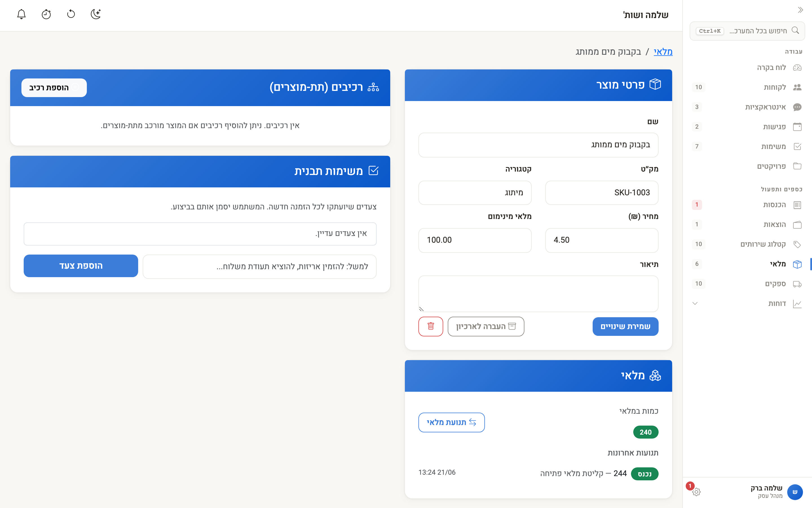The width and height of the screenshot is (812, 508).
Task: Click the red trash delete button
Action: 431,326
